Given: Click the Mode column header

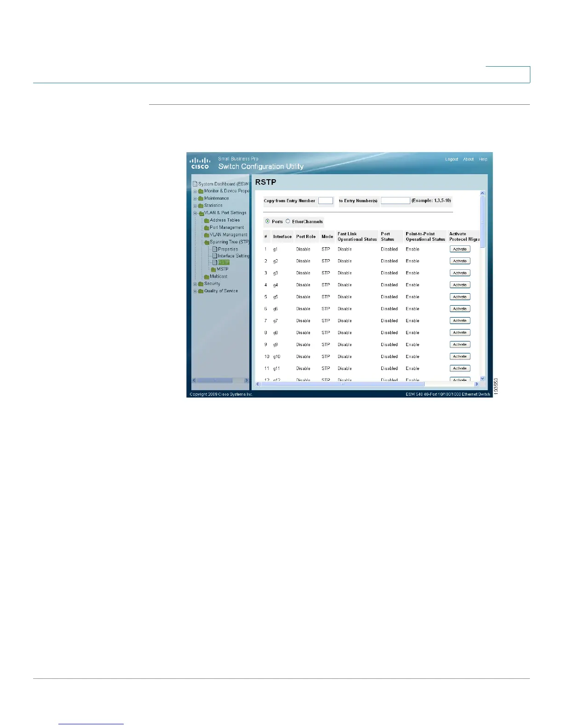Looking at the screenshot, I should [x=327, y=237].
